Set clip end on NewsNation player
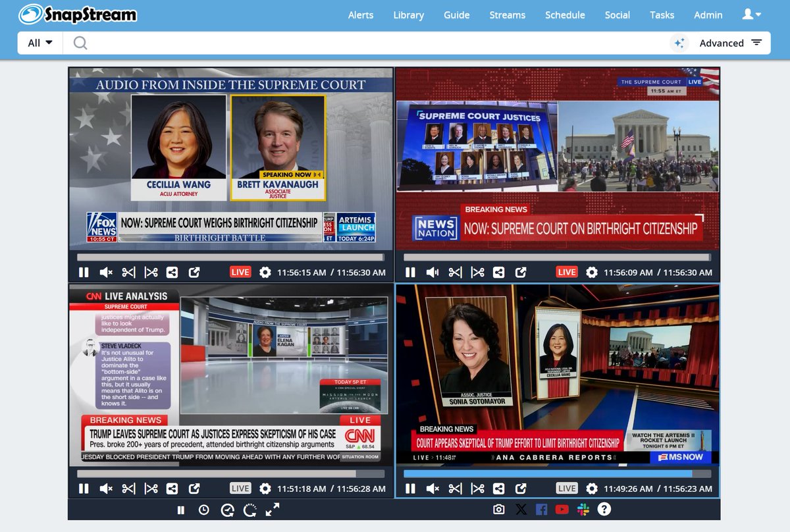The height and width of the screenshot is (532, 790). click(x=478, y=272)
